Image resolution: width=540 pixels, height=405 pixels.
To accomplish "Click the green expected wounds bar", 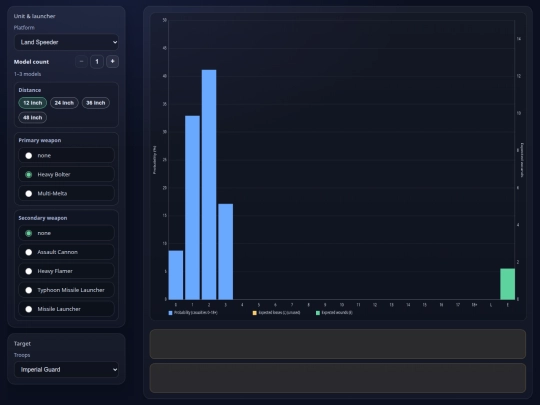I will [508, 284].
